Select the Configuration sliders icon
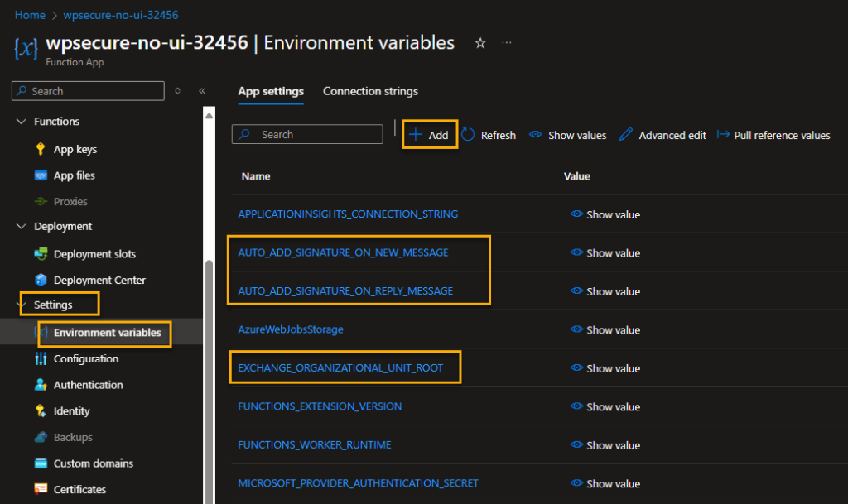The height and width of the screenshot is (504, 848). [41, 358]
